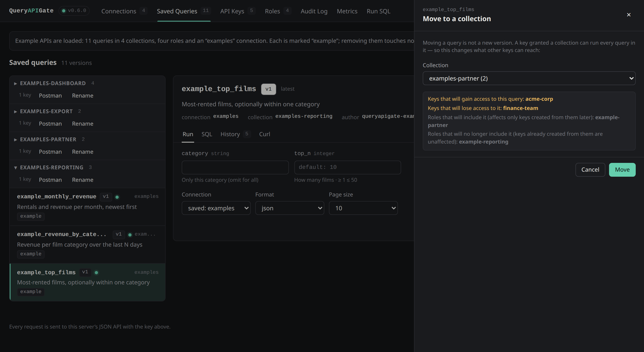The width and height of the screenshot is (644, 352).
Task: Expand the EXAMPLES-PARTNER collection triangle
Action: click(15, 139)
